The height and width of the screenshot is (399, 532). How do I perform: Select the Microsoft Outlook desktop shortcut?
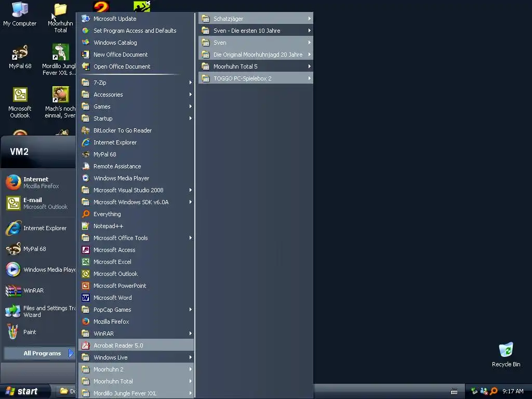[x=20, y=102]
